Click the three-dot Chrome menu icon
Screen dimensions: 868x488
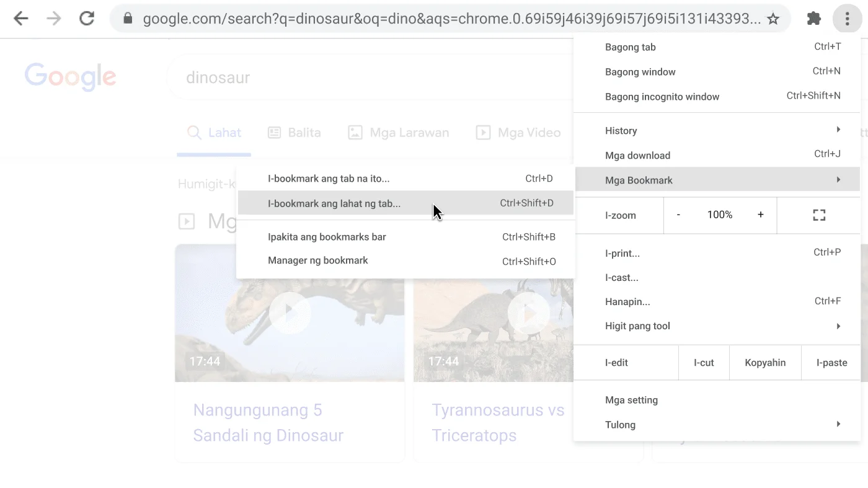coord(846,19)
